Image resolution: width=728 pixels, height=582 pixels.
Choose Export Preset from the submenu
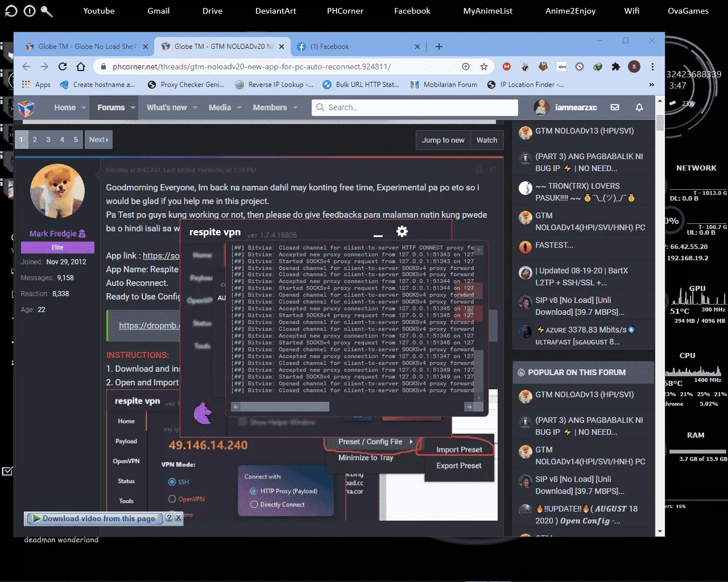(459, 465)
